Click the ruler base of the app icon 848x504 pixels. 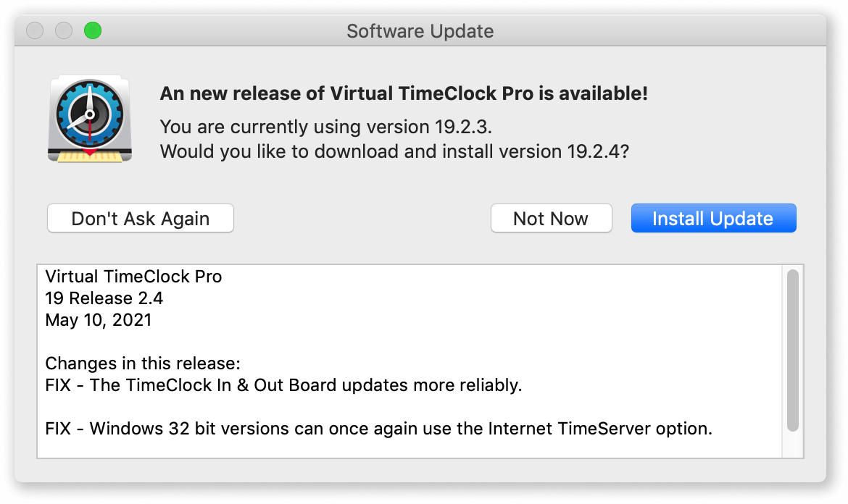(x=90, y=156)
